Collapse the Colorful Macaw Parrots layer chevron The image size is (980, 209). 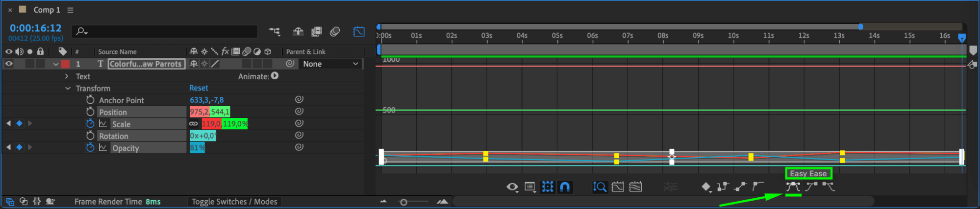point(56,64)
